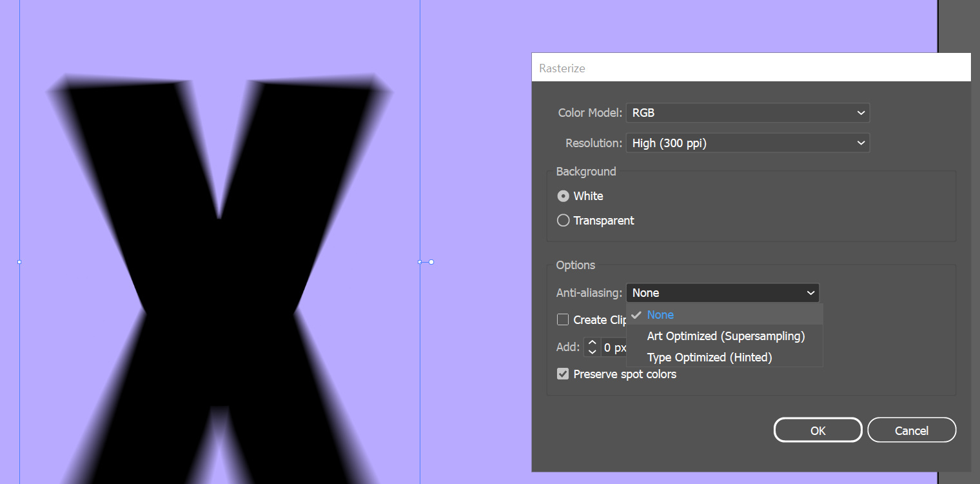Open the Color Model dropdown
Screen dimensions: 980x484
748,113
